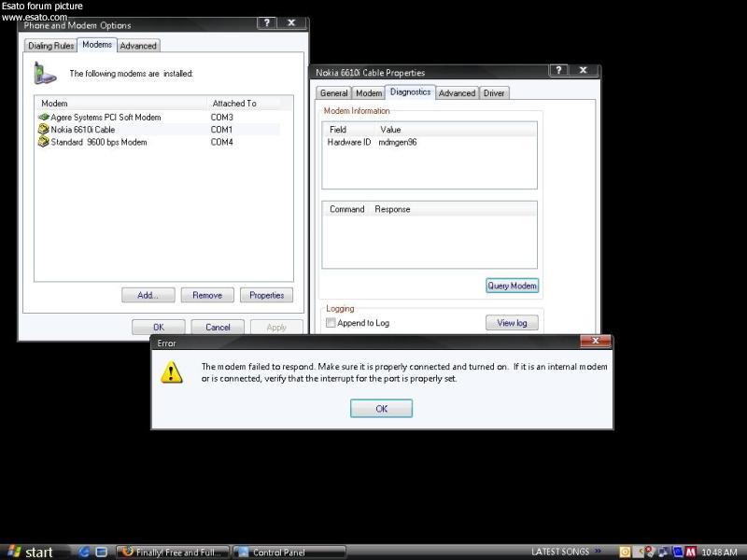Click OK in Phone and Modem Options
The width and height of the screenshot is (747, 560).
pos(158,328)
